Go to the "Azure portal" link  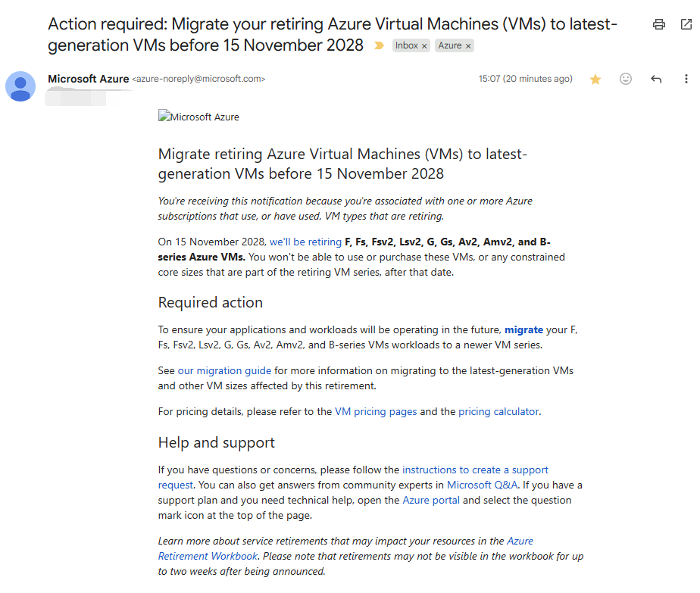tap(431, 500)
